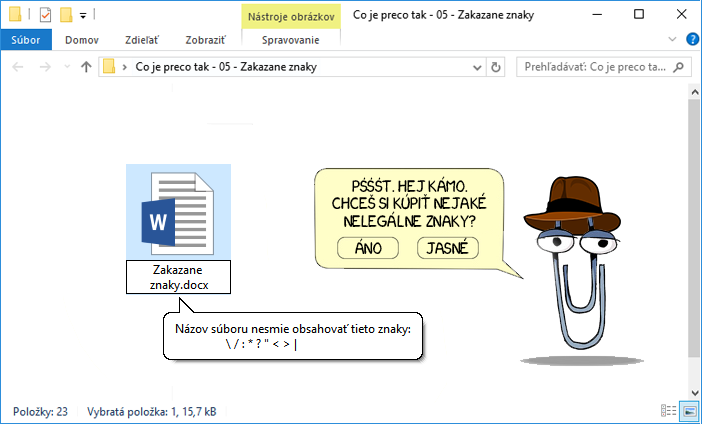Expand the recent locations dropdown arrow
Screen dimensions: 702x424
coord(65,67)
